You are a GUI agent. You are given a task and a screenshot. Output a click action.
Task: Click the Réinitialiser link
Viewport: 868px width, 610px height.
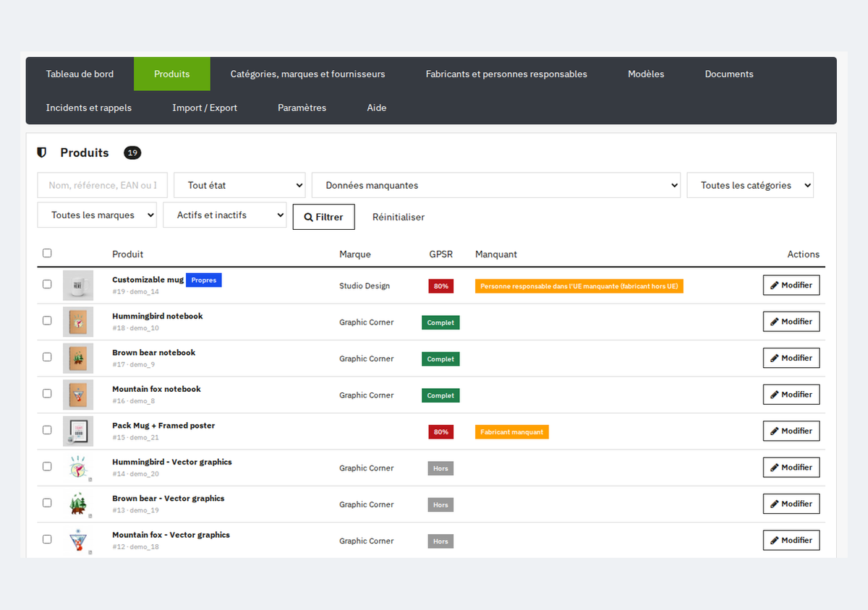[x=399, y=217]
